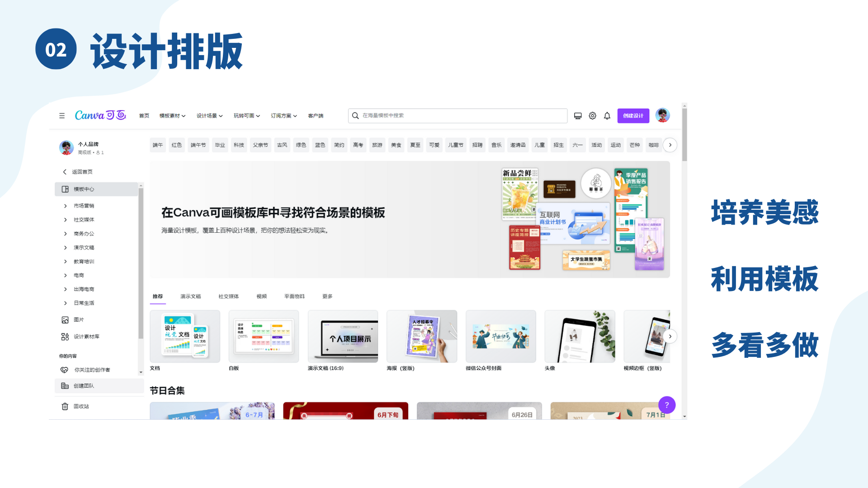868x488 pixels.
Task: Select the 毕业 tag chip
Action: (220, 145)
